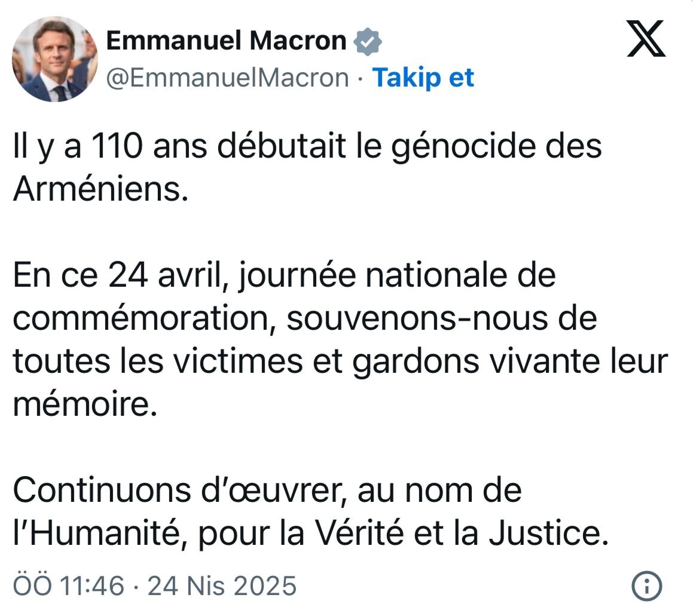Click the display name Emmanuel Macron
693x616 pixels.
point(226,41)
